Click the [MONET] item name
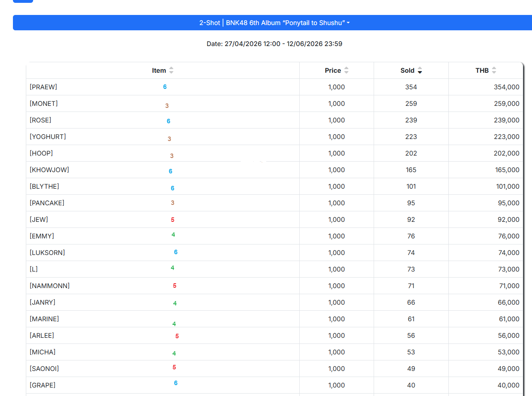 pyautogui.click(x=44, y=103)
